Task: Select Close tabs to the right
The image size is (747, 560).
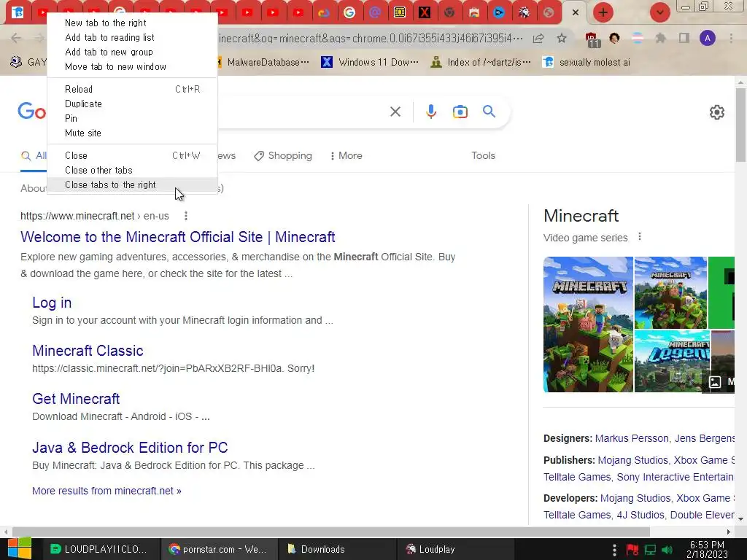Action: click(x=132, y=184)
